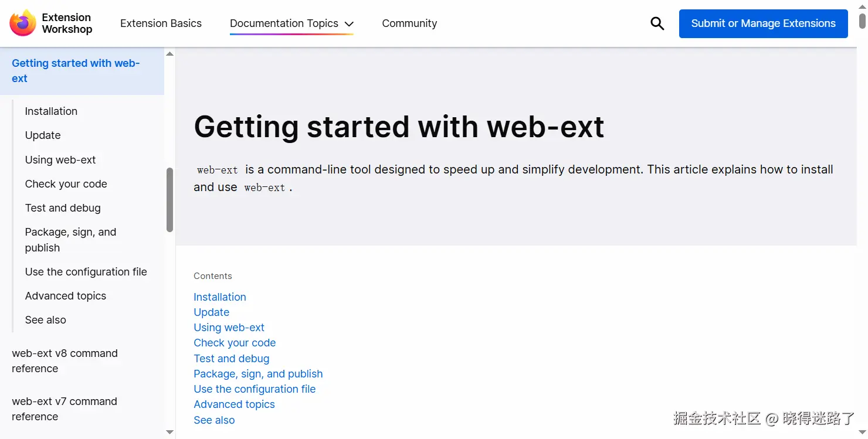The height and width of the screenshot is (439, 868).
Task: Select Update in the sidebar
Action: pos(43,135)
